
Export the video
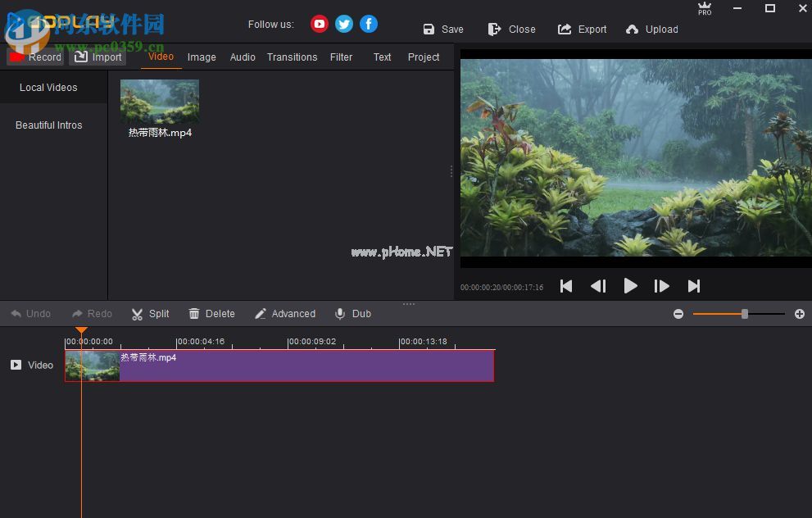point(582,30)
